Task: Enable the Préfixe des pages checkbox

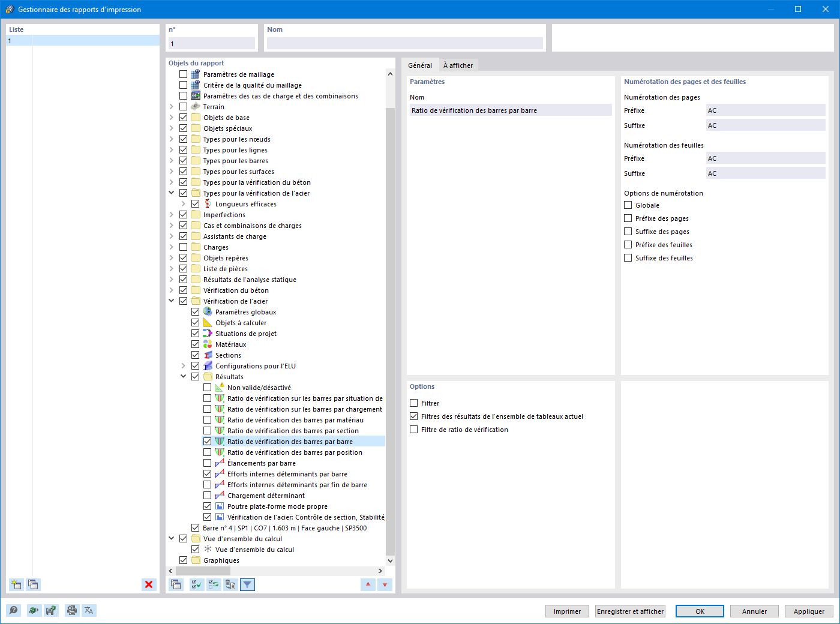Action: tap(628, 218)
